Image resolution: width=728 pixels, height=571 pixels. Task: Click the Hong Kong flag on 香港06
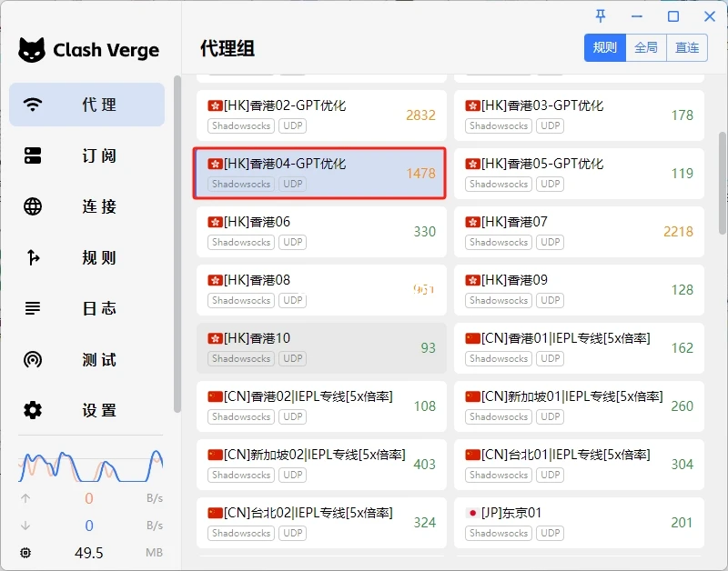[215, 222]
